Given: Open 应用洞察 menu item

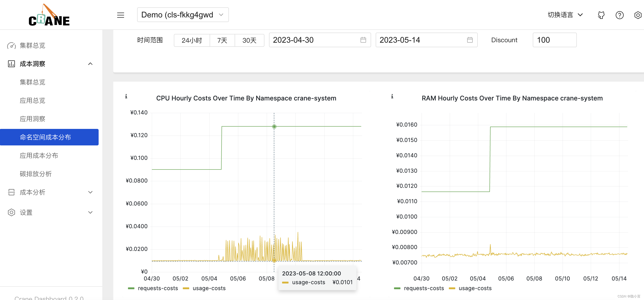Looking at the screenshot, I should click(x=49, y=119).
